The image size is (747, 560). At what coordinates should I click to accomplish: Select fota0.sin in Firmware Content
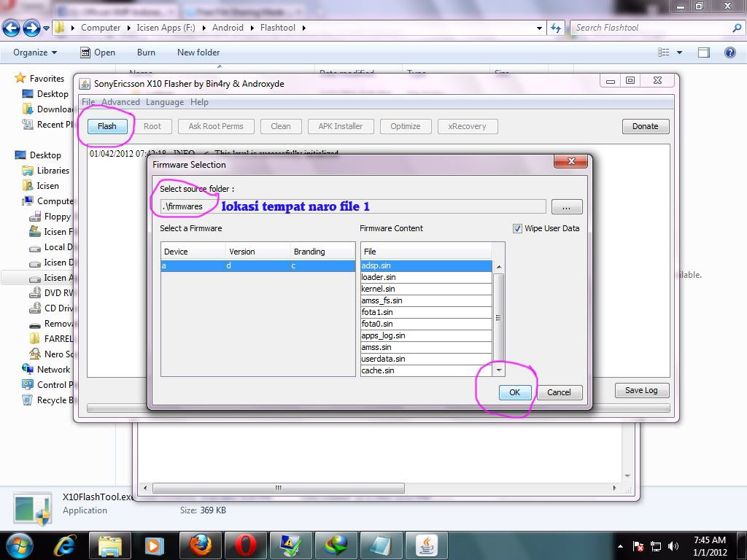point(426,324)
